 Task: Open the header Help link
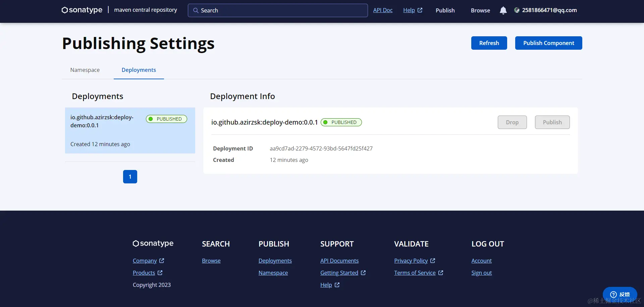[409, 10]
